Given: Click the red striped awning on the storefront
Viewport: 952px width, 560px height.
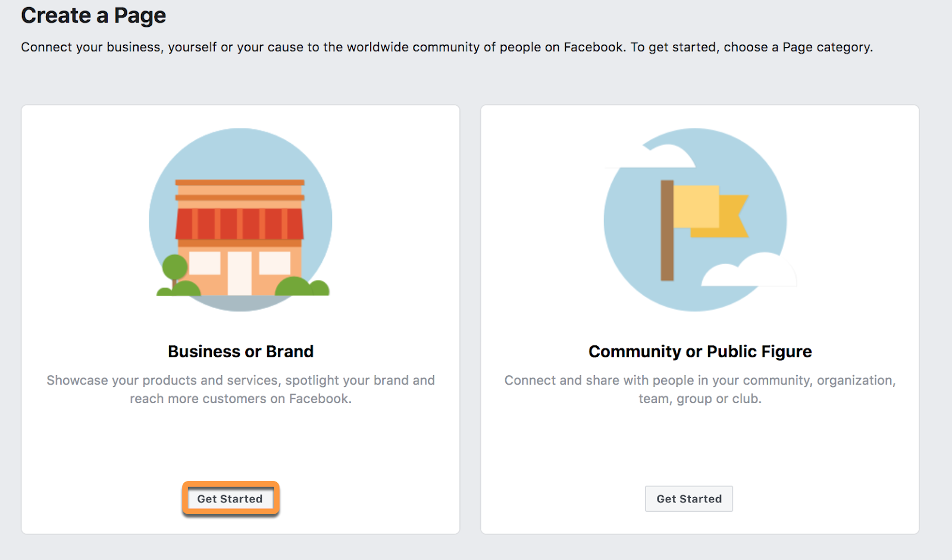Looking at the screenshot, I should coord(239,224).
